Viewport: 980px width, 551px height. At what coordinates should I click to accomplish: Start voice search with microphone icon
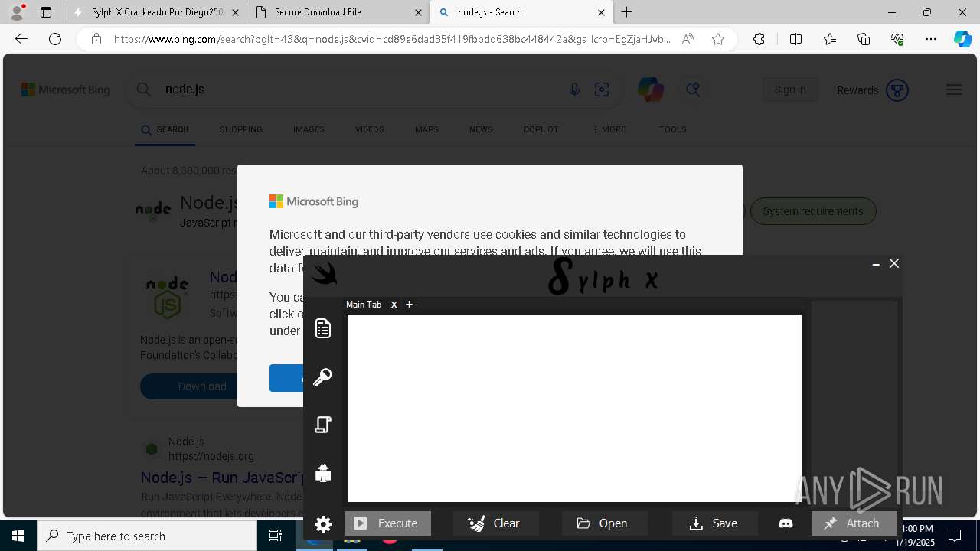[x=574, y=90]
